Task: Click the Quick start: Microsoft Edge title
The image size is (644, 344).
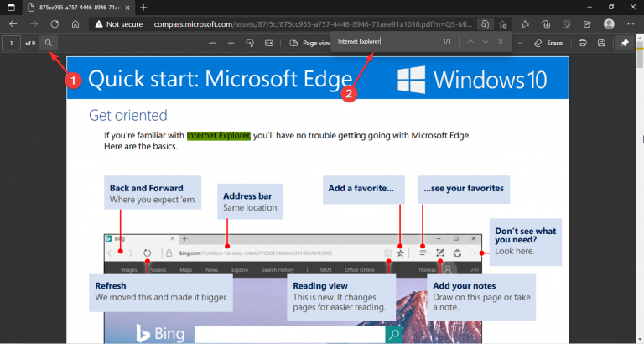Action: [x=221, y=79]
